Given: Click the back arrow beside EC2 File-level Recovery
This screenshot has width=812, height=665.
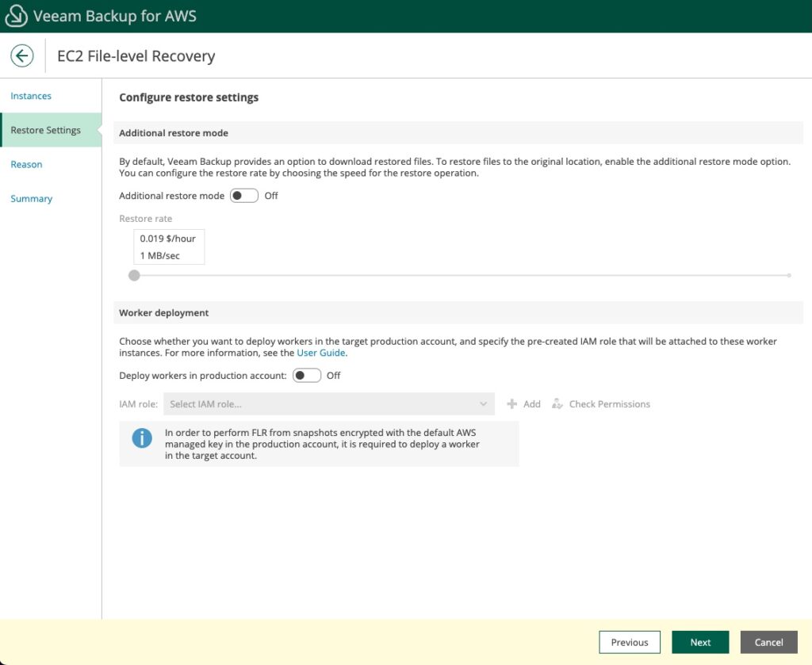Looking at the screenshot, I should 21,55.
